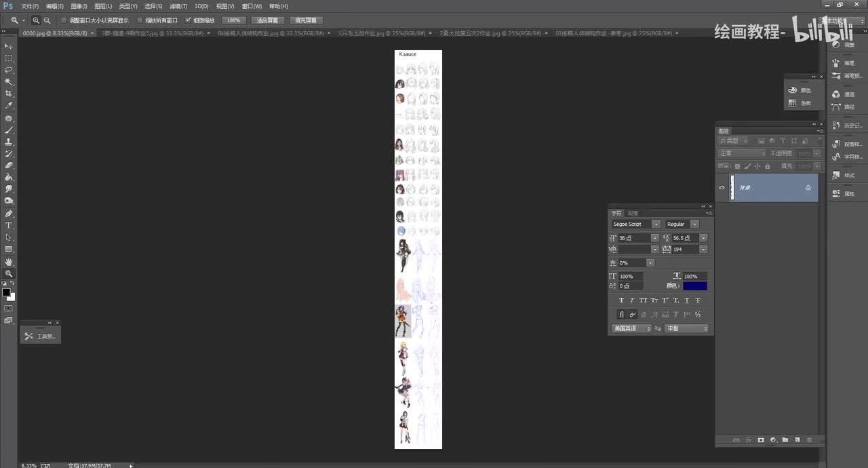Open the 属性 properties panel icon
Viewport: 868px width, 468px height.
coord(836,193)
